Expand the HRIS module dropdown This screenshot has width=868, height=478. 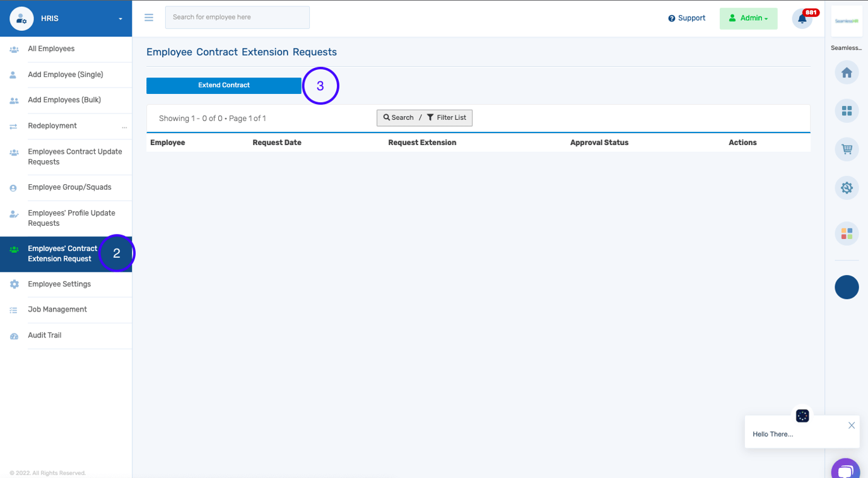click(120, 19)
